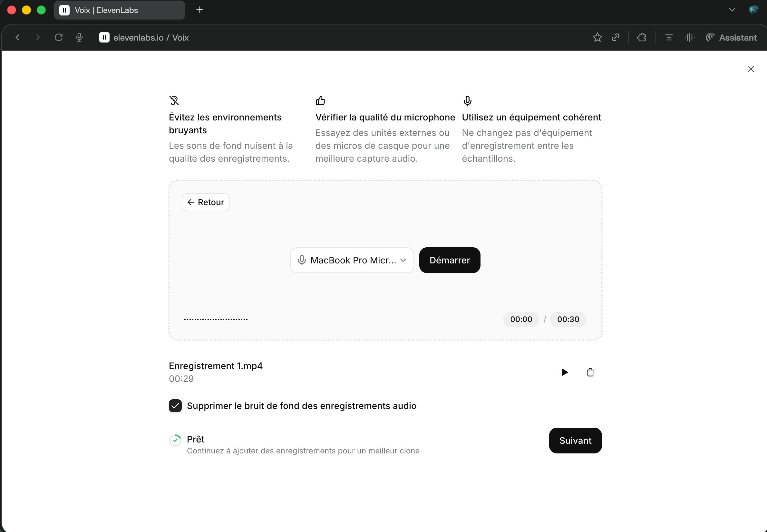Open the MacBook Pro Microphone dropdown
The width and height of the screenshot is (767, 532).
(x=352, y=260)
